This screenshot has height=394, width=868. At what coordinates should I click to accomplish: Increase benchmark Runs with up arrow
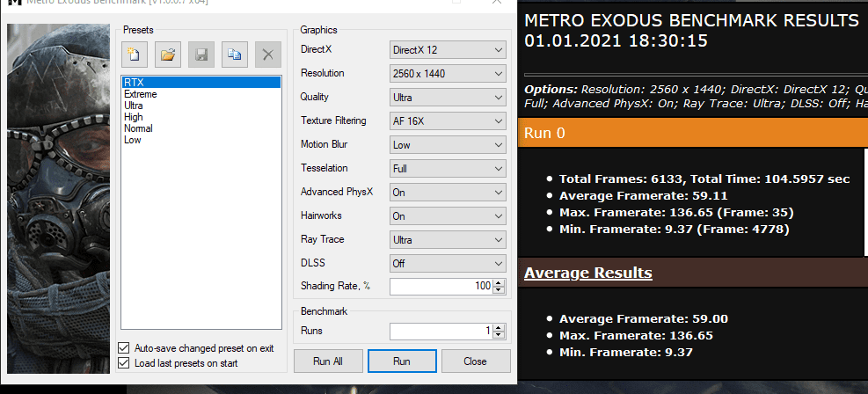499,328
